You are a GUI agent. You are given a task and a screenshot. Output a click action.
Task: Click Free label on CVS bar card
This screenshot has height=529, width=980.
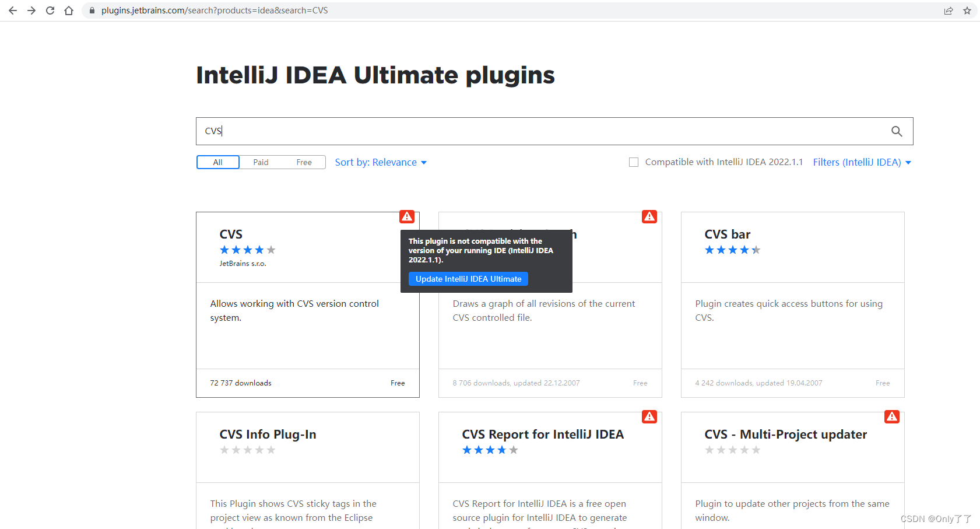pyautogui.click(x=883, y=383)
